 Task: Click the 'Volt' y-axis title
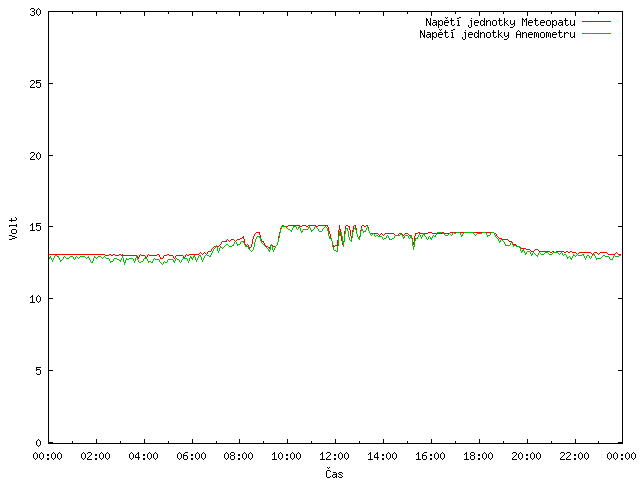click(13, 228)
